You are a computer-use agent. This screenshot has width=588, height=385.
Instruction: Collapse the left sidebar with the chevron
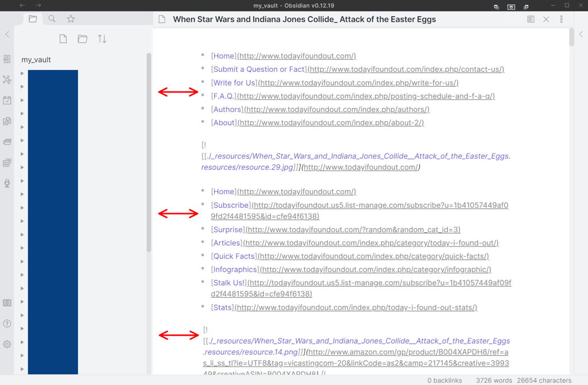7,34
